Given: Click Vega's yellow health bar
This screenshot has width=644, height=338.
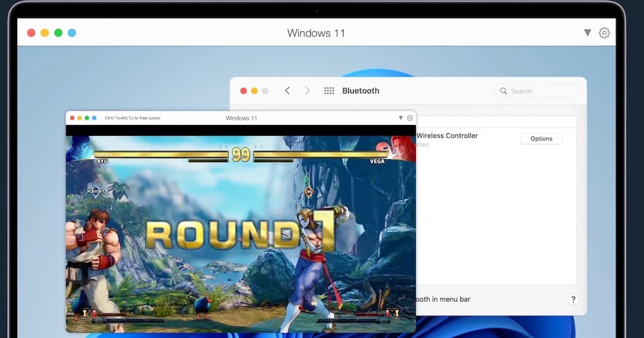Looking at the screenshot, I should pyautogui.click(x=321, y=154).
